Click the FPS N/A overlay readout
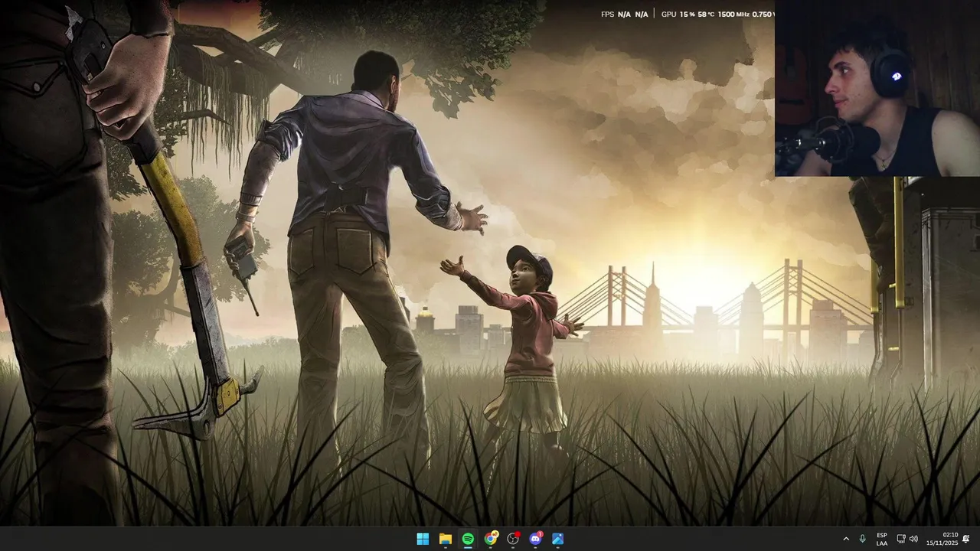980x551 pixels. click(x=624, y=15)
